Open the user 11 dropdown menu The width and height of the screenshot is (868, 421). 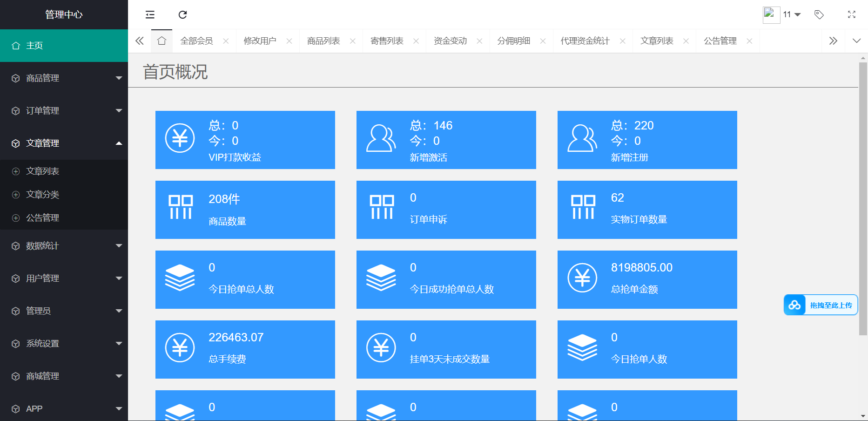(x=792, y=15)
